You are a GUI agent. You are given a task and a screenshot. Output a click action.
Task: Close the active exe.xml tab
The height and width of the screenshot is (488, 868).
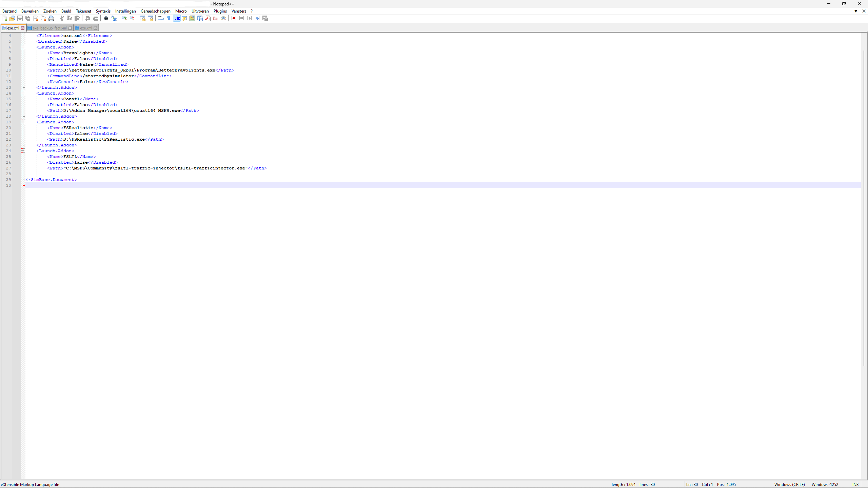23,28
